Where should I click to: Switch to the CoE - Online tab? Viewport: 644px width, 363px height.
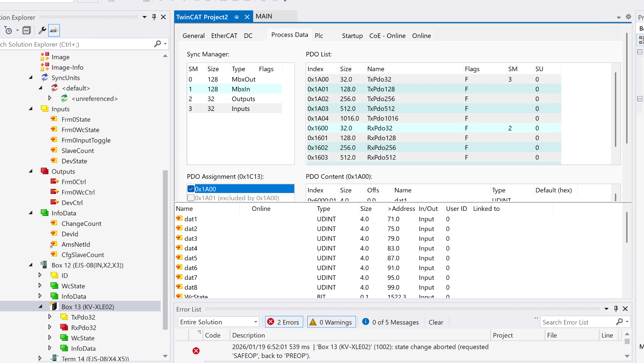tap(387, 36)
